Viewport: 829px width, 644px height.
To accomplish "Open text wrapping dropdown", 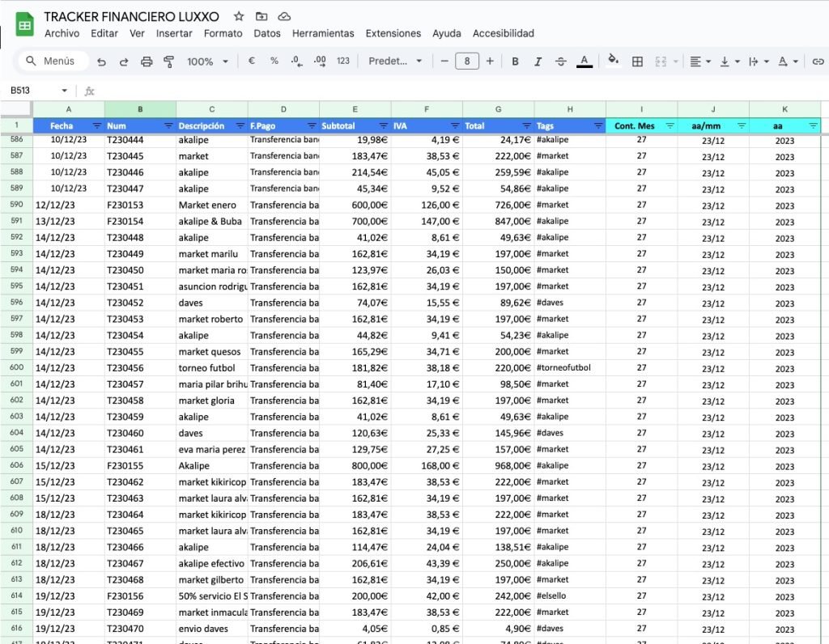I will point(758,61).
